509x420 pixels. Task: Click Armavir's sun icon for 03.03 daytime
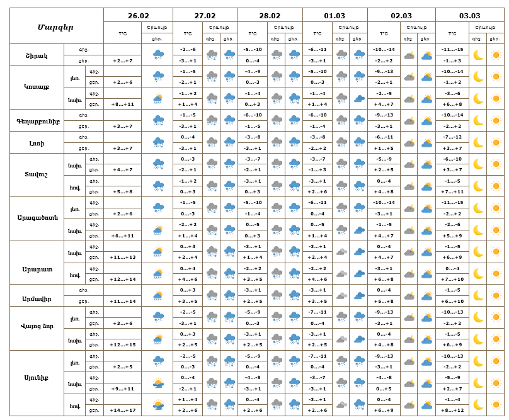[x=496, y=295]
